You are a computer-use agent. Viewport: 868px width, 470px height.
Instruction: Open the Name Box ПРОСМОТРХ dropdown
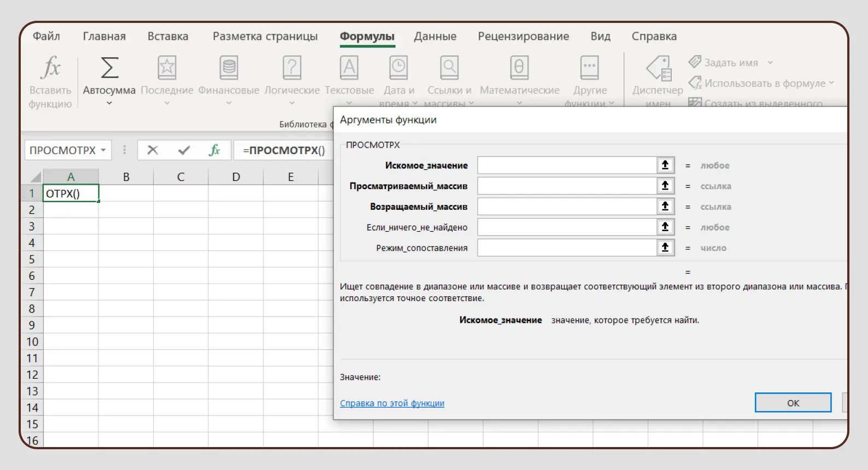[x=103, y=150]
